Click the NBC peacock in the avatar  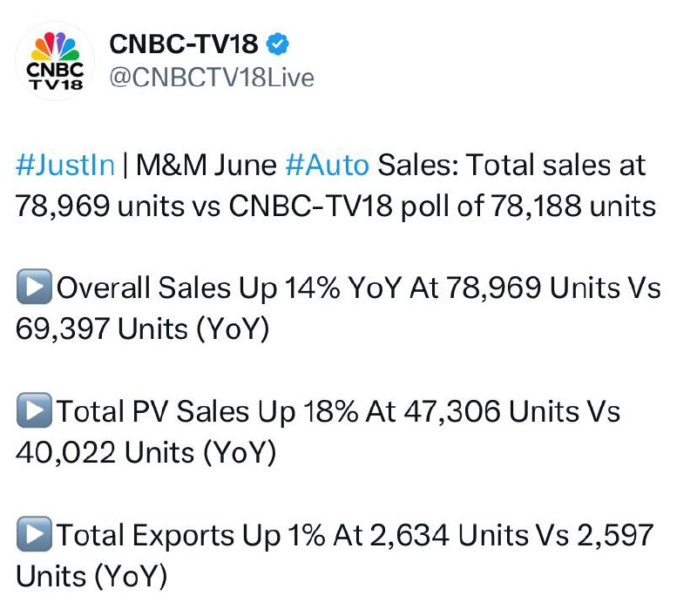[55, 46]
